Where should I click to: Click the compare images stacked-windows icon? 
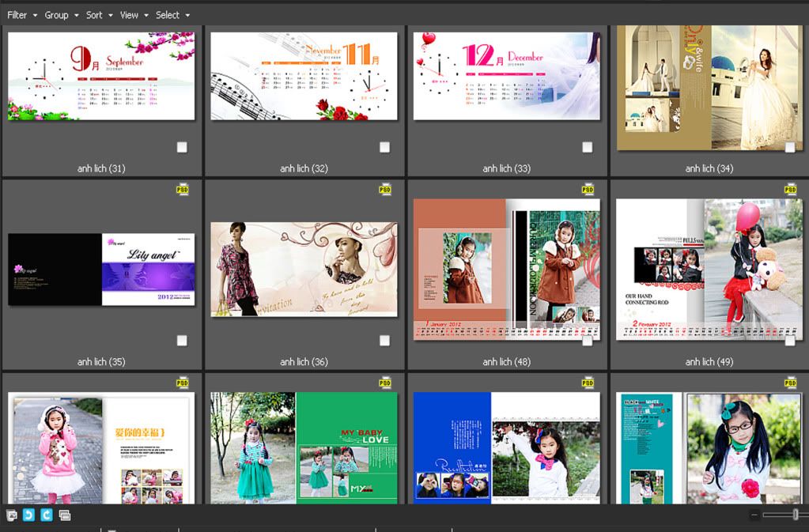(65, 515)
